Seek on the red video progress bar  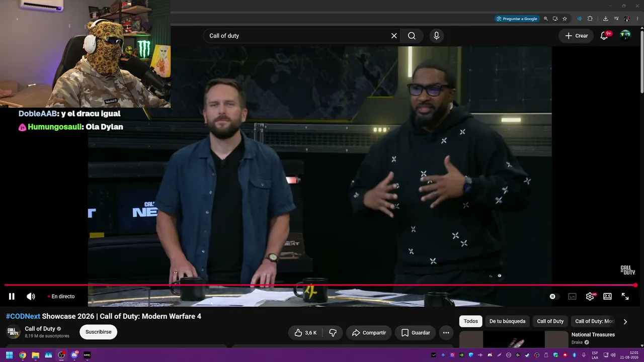pyautogui.click(x=320, y=285)
